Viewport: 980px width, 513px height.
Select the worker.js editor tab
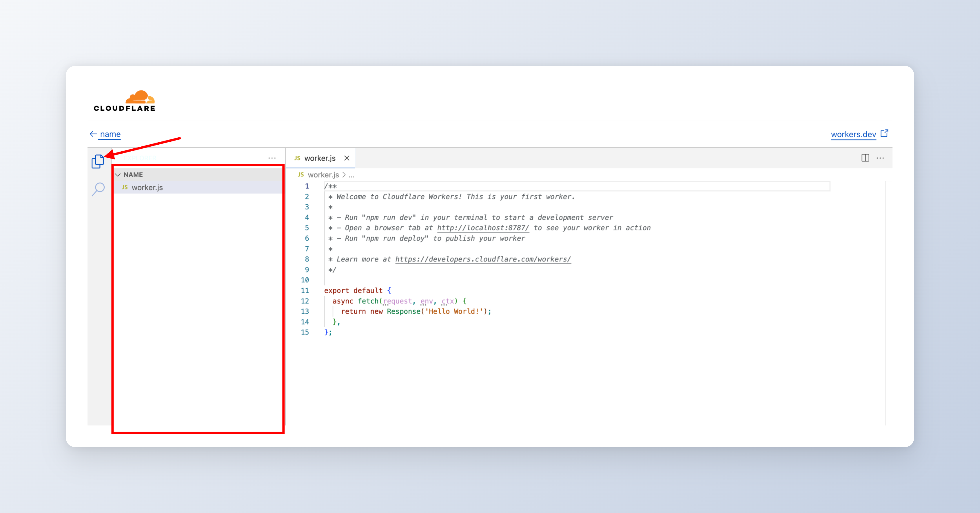(320, 158)
